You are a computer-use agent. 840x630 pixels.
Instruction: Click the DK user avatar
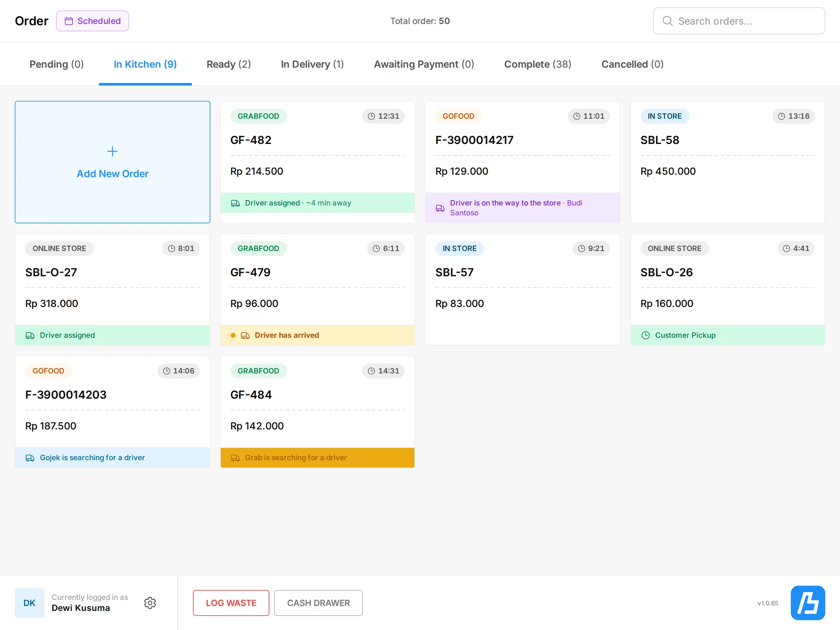(30, 603)
